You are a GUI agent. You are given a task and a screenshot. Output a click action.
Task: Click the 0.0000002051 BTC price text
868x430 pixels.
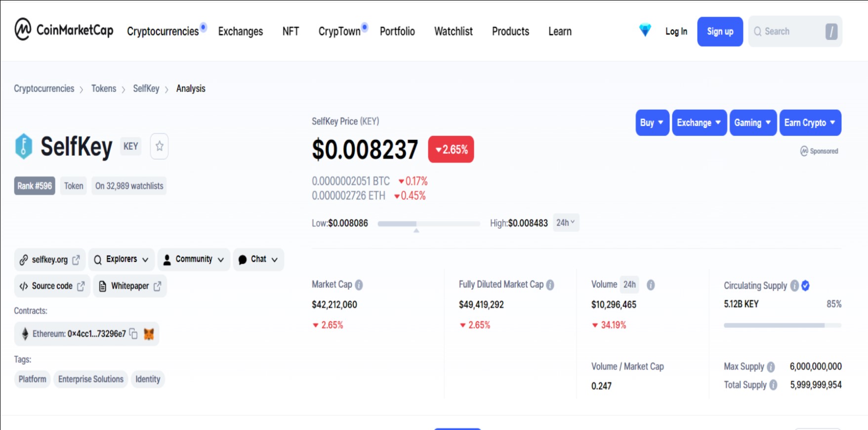351,181
